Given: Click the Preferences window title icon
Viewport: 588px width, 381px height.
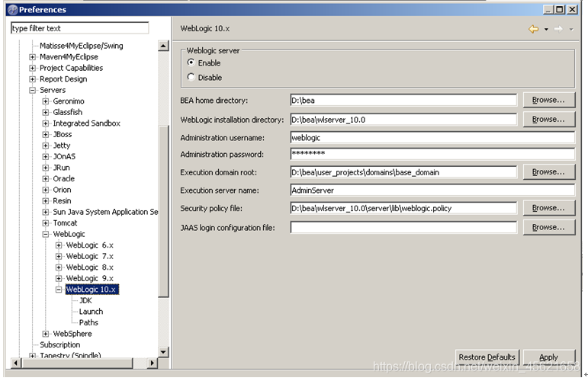Looking at the screenshot, I should [12, 10].
